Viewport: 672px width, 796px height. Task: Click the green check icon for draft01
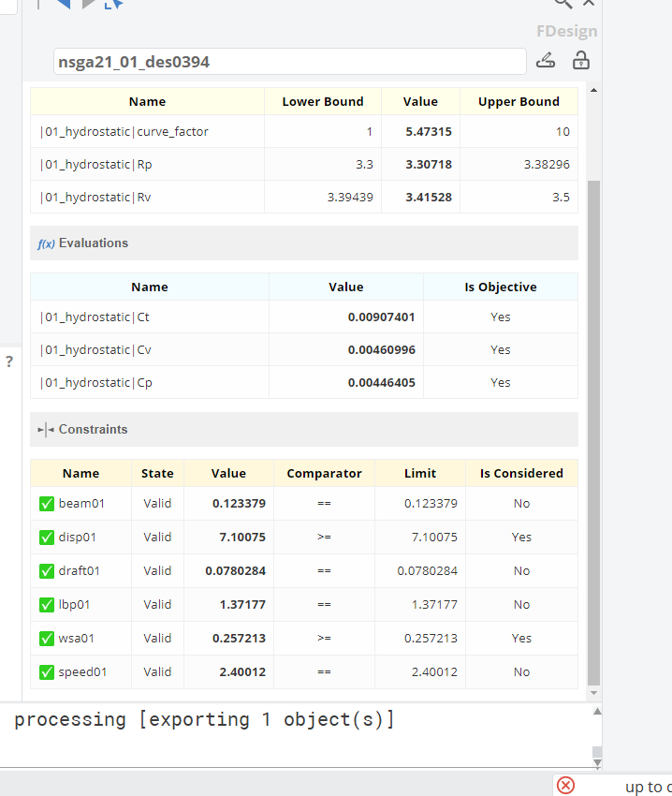[47, 571]
